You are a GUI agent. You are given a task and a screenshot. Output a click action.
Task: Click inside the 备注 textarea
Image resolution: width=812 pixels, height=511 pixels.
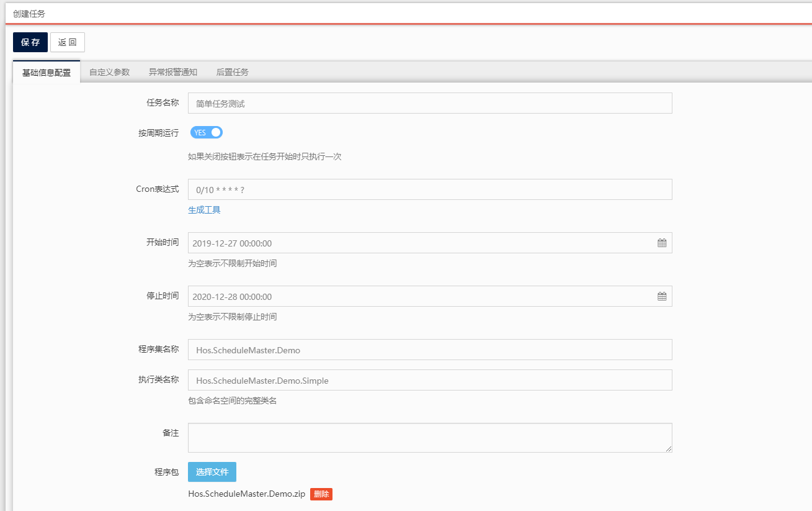[429, 438]
